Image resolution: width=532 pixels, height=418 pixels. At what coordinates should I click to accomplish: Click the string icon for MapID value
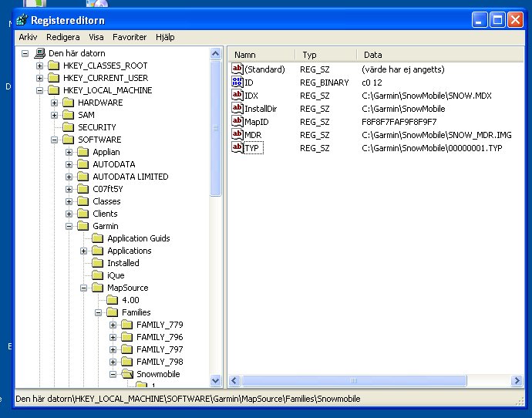(237, 121)
